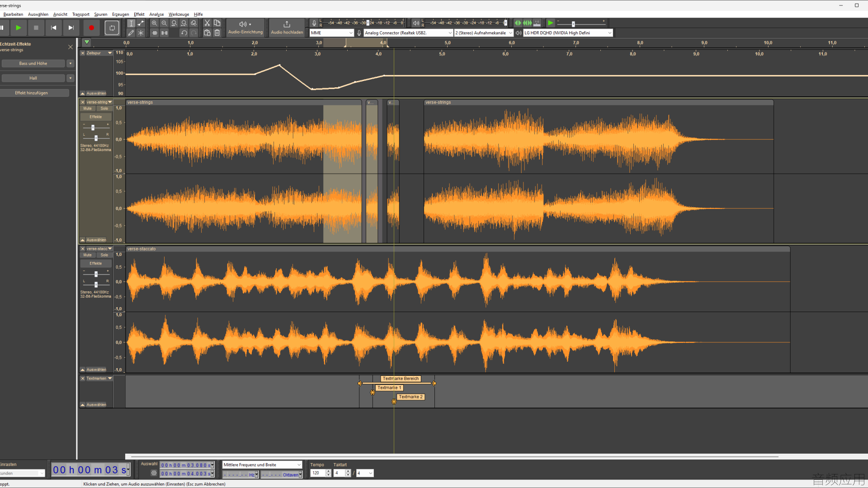This screenshot has height=488, width=868.
Task: Open the Bass und Höhe effect options arrow
Action: click(71, 64)
